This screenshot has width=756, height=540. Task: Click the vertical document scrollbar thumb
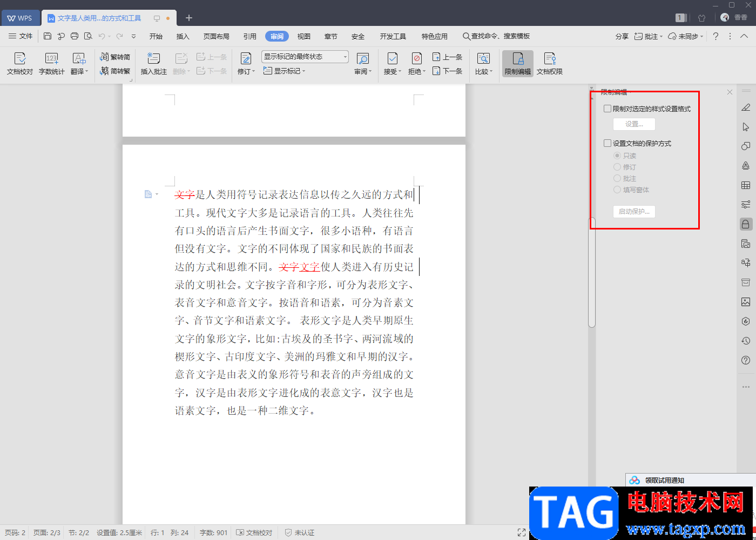tap(592, 272)
